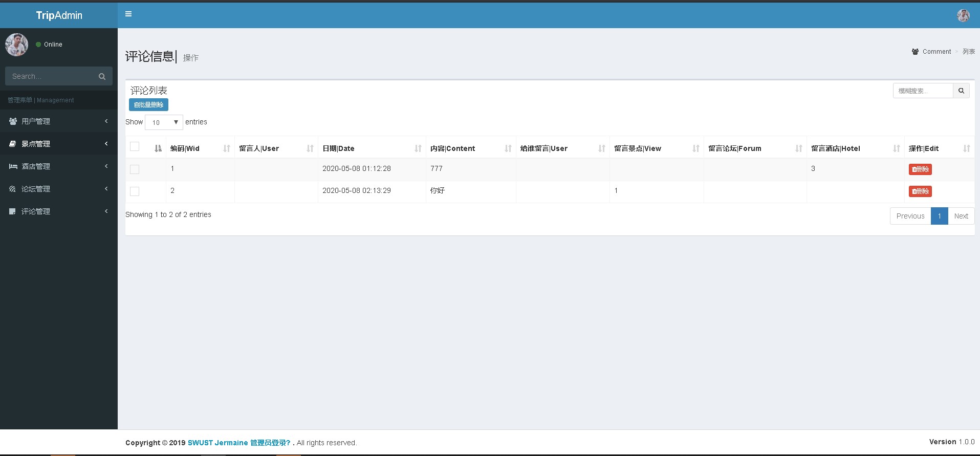The width and height of the screenshot is (980, 456).
Task: Click sidebar profile avatar picture
Action: click(x=16, y=45)
